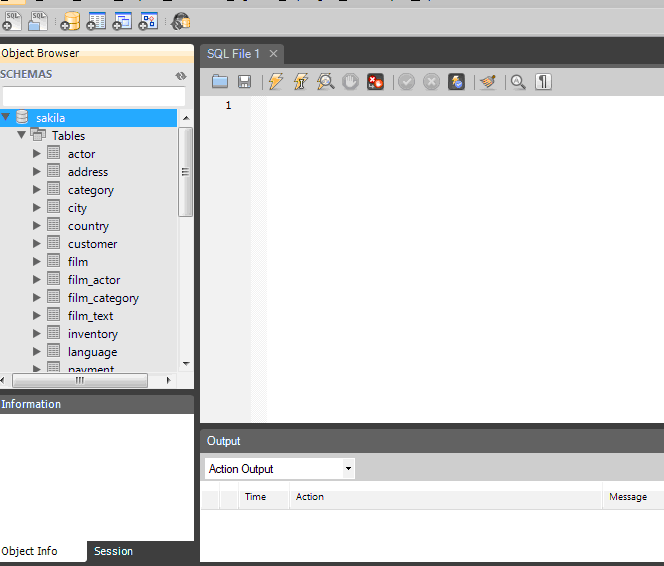Viewport: 664px width, 566px height.
Task: Click the reconnect to DBMS icon
Action: pyautogui.click(x=180, y=20)
